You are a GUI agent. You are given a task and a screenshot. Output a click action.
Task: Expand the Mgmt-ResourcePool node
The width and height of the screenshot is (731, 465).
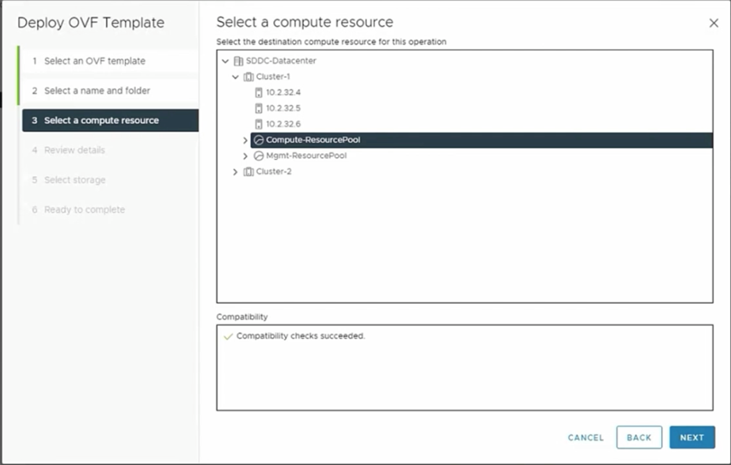245,156
